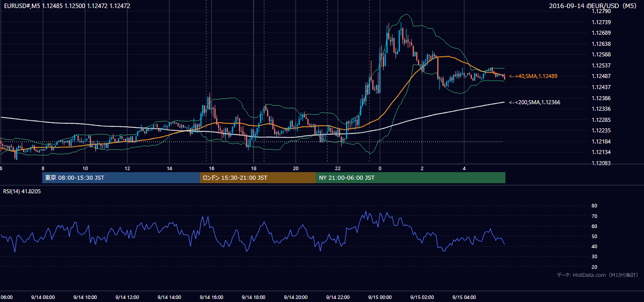The width and height of the screenshot is (644, 302).
Task: Click the 40 SMA 1.12489 label
Action: (x=534, y=76)
